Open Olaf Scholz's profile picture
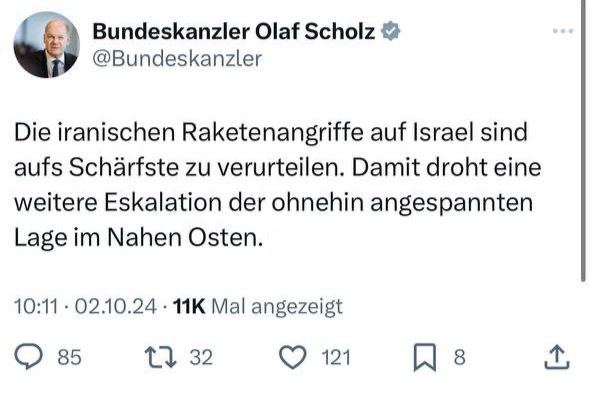Viewport: 590px width, 395px height. (x=47, y=44)
